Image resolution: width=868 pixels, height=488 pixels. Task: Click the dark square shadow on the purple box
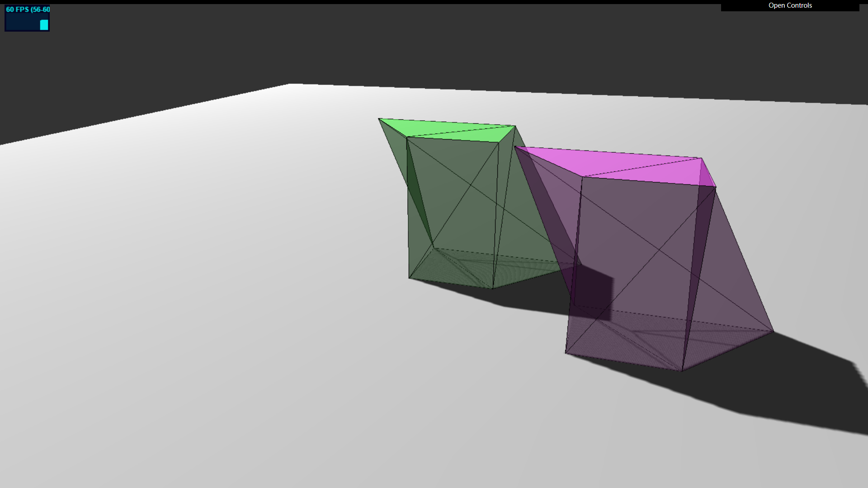pyautogui.click(x=592, y=289)
